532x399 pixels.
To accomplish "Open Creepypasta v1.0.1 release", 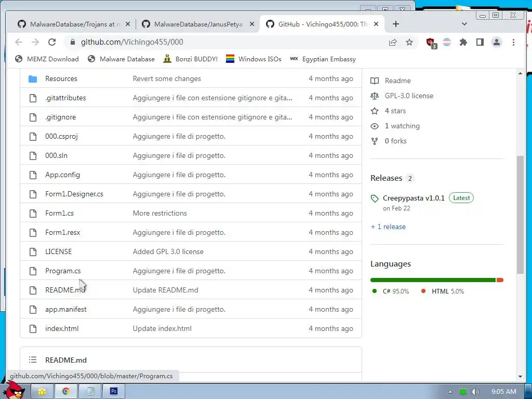I will (x=414, y=198).
